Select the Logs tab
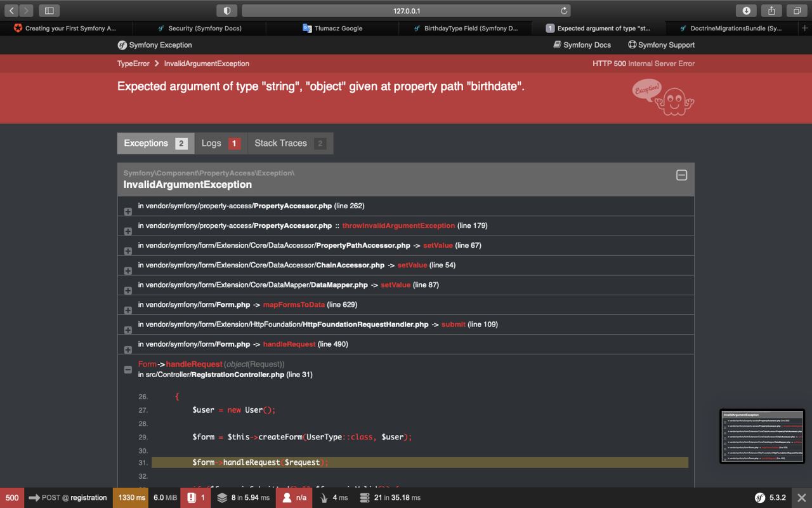Image resolution: width=812 pixels, height=508 pixels. point(221,143)
